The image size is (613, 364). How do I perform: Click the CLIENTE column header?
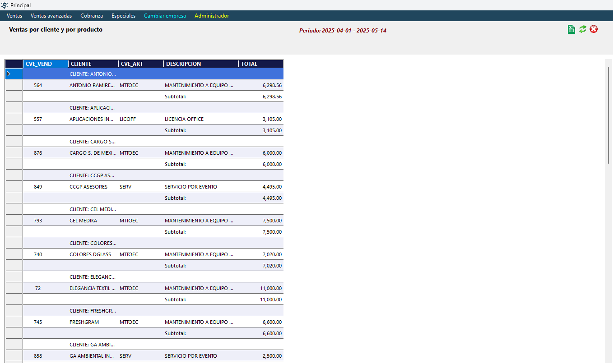[x=93, y=64]
